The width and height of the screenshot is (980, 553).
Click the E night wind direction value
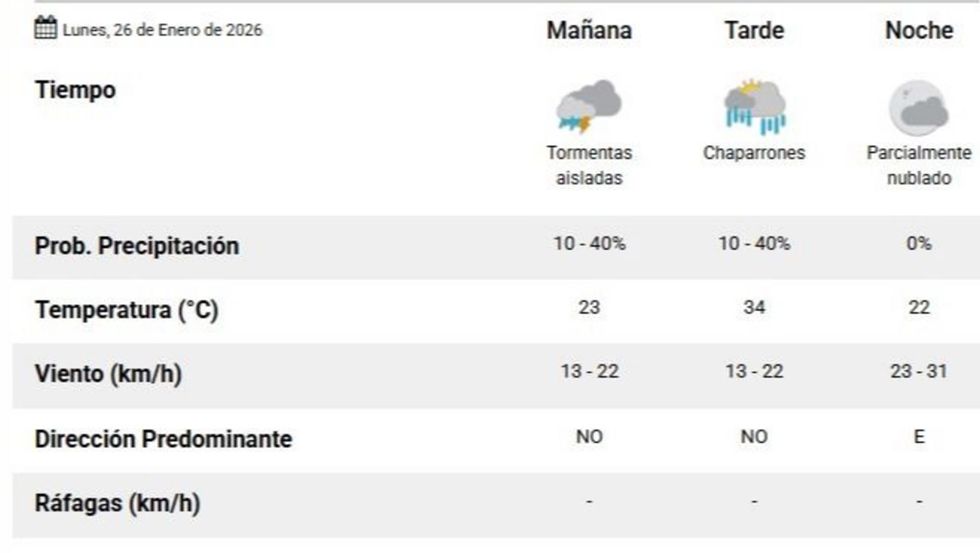coord(919,437)
